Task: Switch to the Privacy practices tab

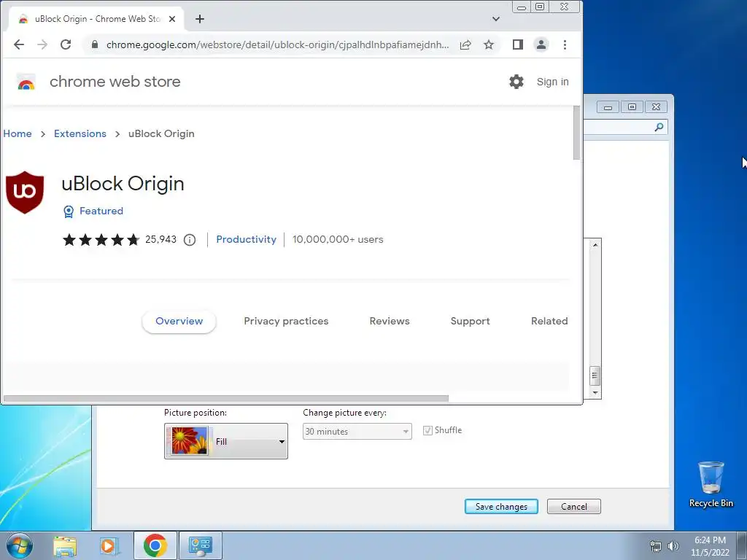Action: (x=286, y=322)
